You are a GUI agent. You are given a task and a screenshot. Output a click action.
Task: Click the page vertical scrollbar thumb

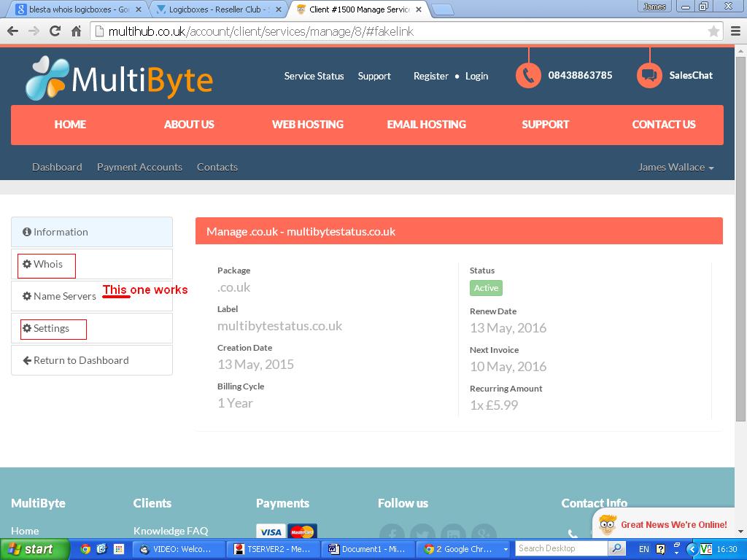coord(740,238)
